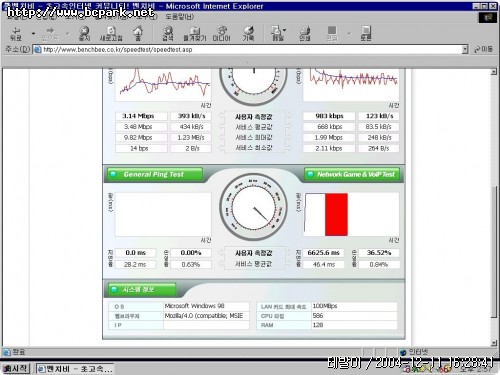Viewport: 500px width, 375px height.
Task: Click the address bar URL field
Action: click(247, 50)
